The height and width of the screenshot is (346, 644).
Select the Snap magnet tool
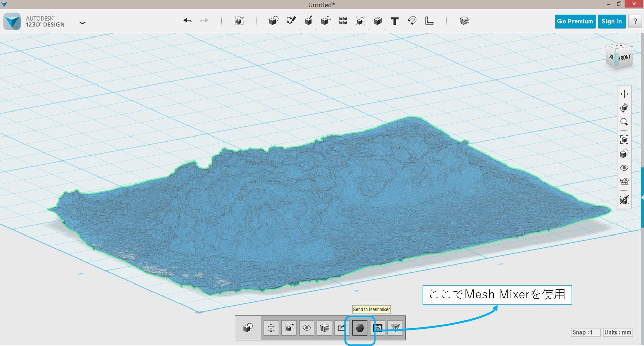click(412, 21)
